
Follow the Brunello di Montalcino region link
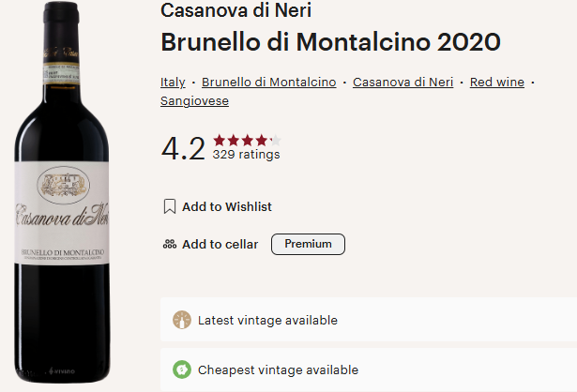coord(268,83)
